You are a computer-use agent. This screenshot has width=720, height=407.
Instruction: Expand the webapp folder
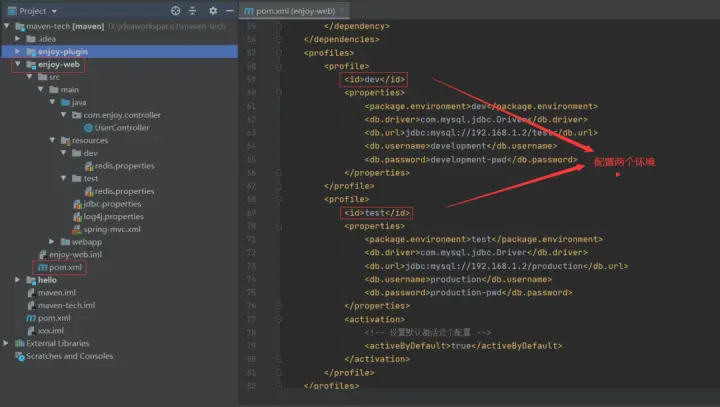tap(52, 241)
